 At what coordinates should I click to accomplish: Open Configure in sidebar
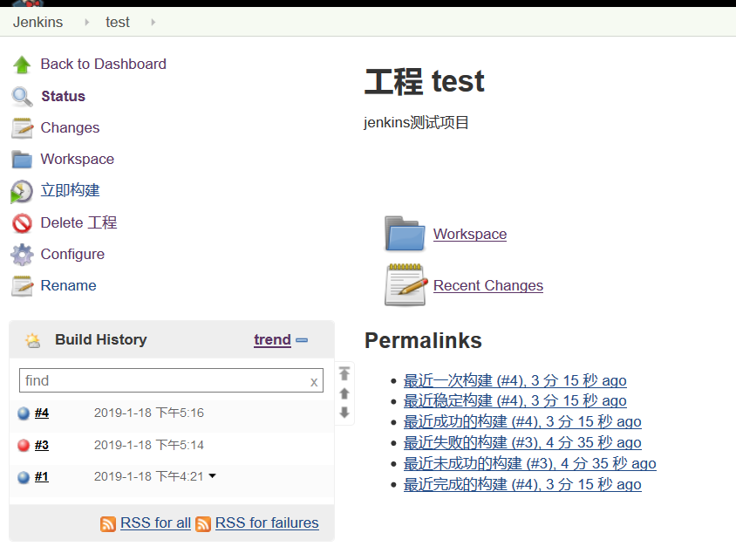(x=72, y=255)
